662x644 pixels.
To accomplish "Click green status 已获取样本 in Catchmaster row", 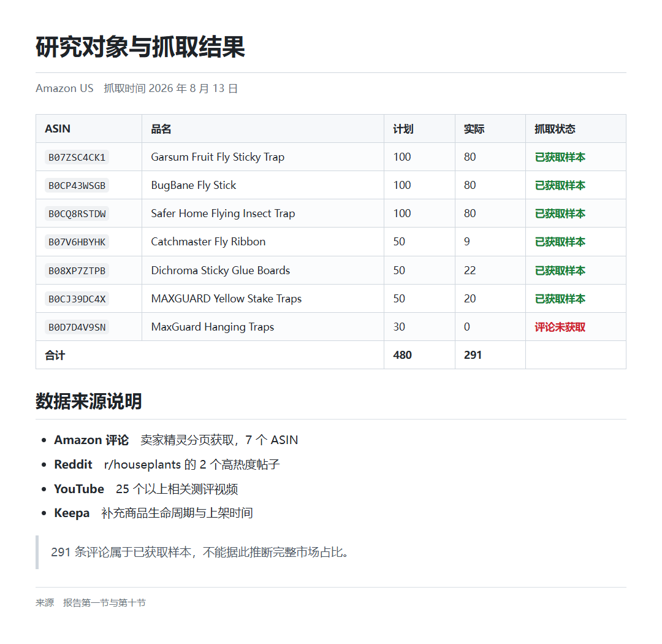I will (x=560, y=242).
